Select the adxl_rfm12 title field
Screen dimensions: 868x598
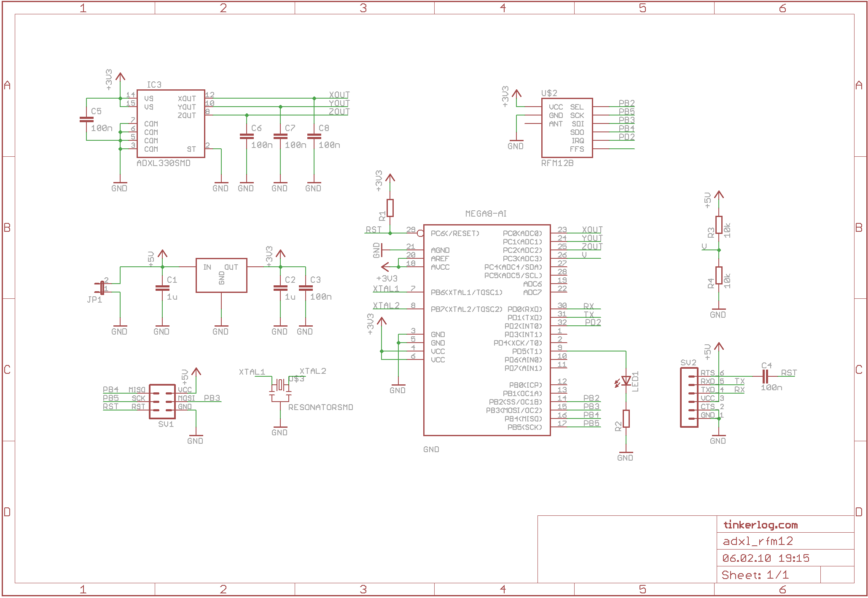tap(758, 541)
